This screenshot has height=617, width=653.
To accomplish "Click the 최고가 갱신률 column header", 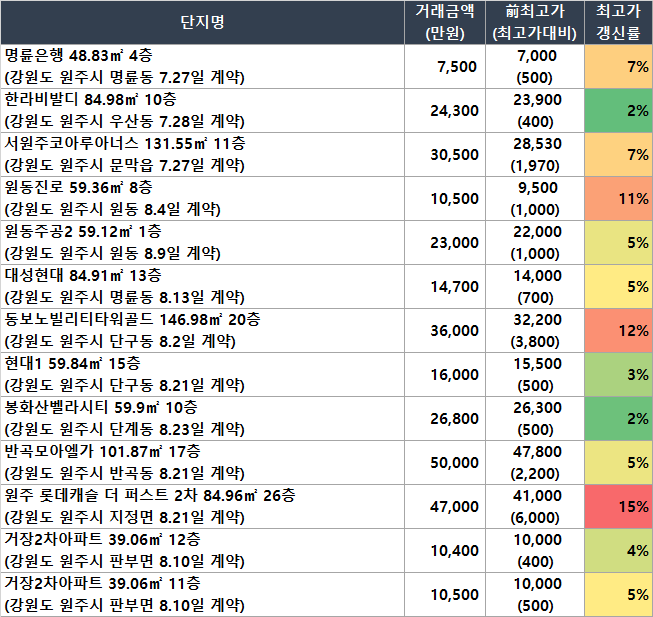I will point(618,22).
